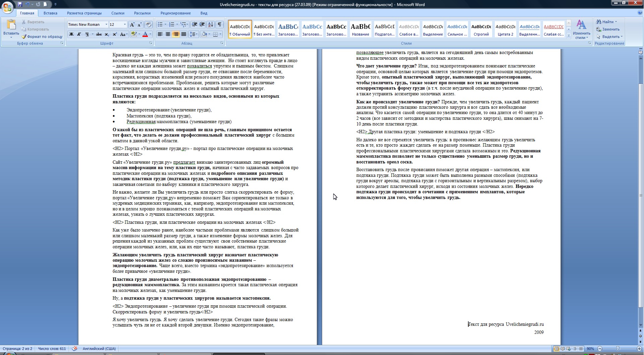The height and width of the screenshot is (355, 644).
Task: Click the Число слов: 611 counter
Action: [52, 349]
